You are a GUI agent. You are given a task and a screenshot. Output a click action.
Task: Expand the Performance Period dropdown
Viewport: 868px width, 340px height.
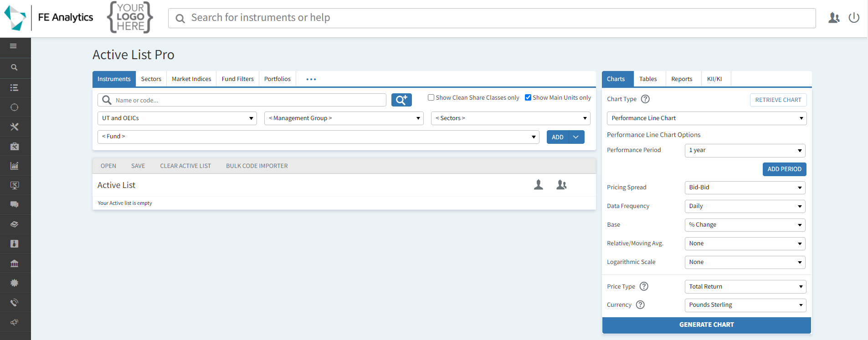coord(745,151)
